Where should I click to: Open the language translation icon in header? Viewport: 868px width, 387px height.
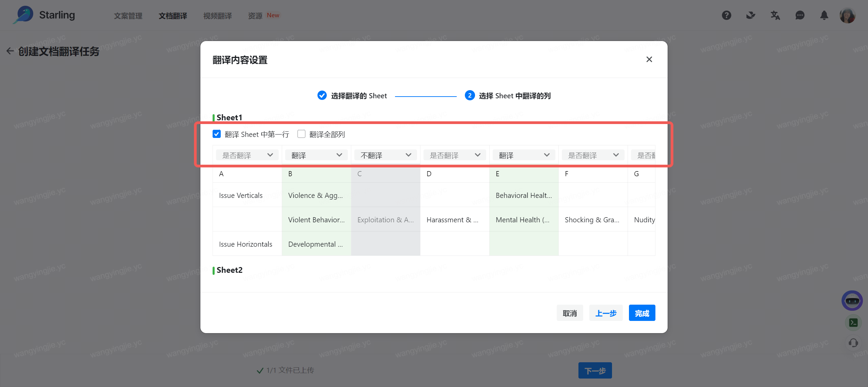pos(775,15)
